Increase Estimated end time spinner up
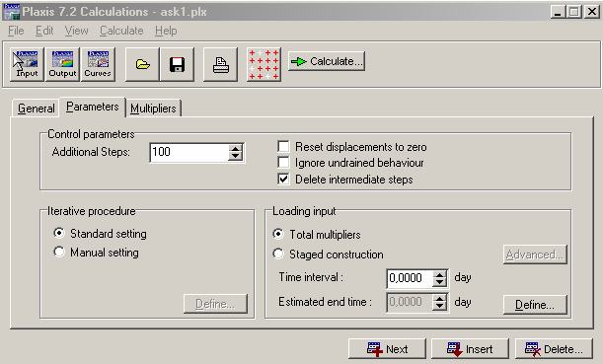The height and width of the screenshot is (364, 603). coord(439,298)
